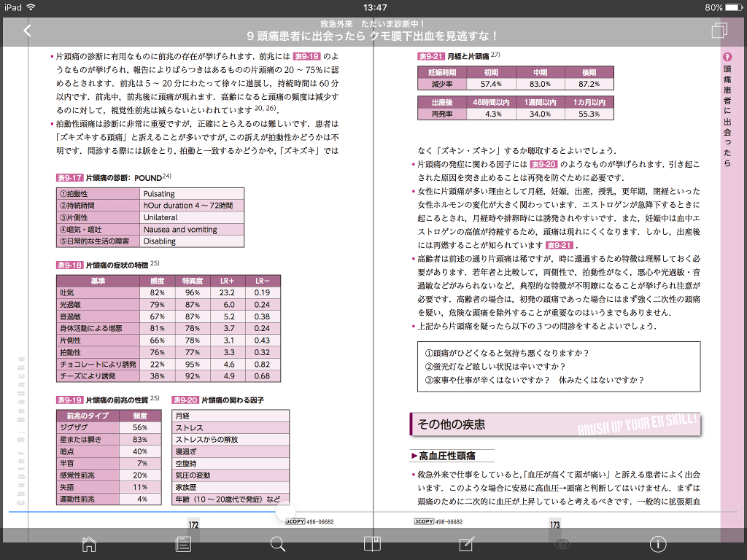Tap the 表9-17 POUND table title

coord(113,178)
